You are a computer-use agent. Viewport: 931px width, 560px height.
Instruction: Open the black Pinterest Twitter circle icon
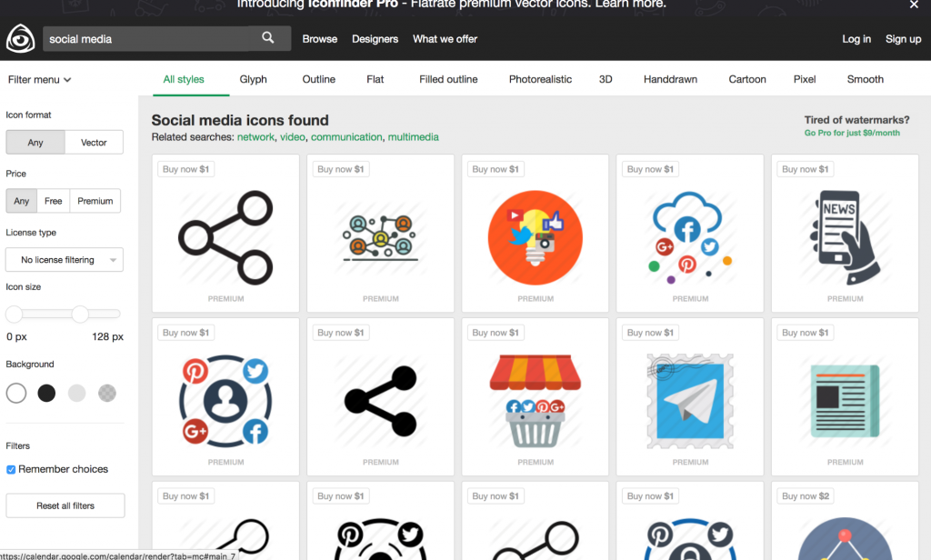381,539
